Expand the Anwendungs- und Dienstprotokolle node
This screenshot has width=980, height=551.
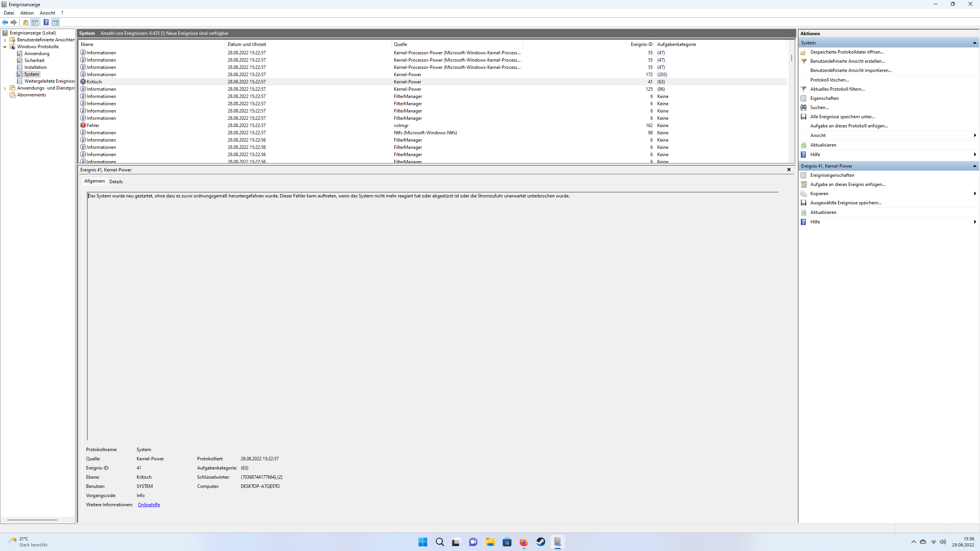[x=5, y=88]
